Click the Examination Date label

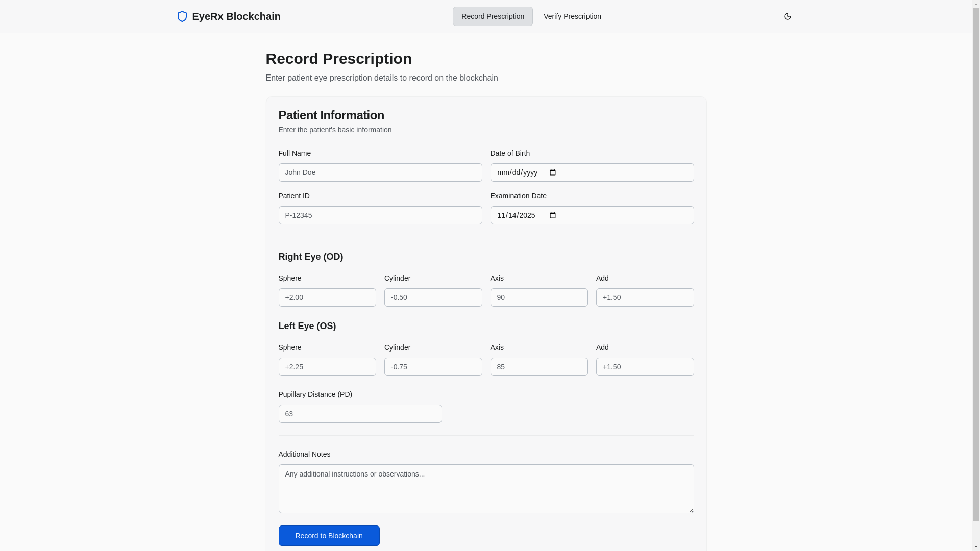519,196
